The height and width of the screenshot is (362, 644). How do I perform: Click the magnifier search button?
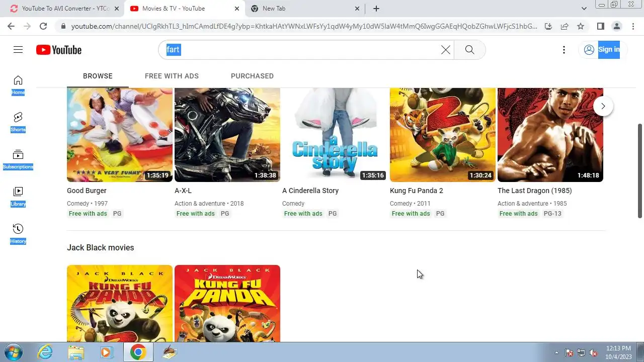469,50
